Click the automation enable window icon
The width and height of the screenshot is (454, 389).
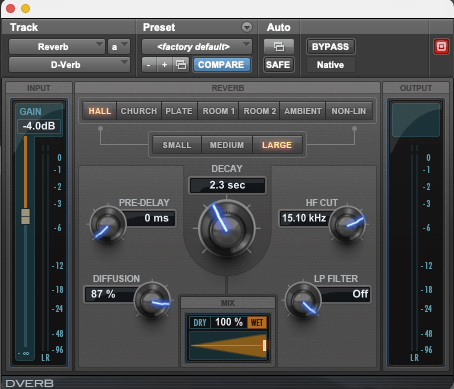[279, 47]
